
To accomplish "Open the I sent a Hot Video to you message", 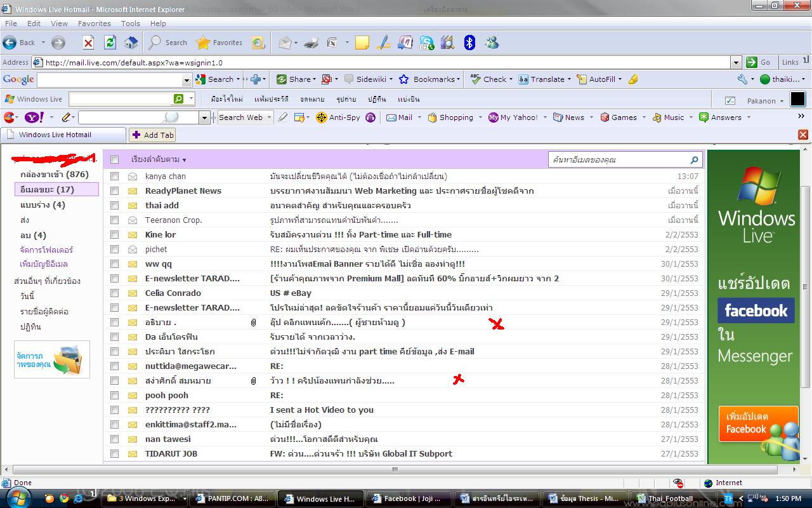I will click(x=322, y=410).
